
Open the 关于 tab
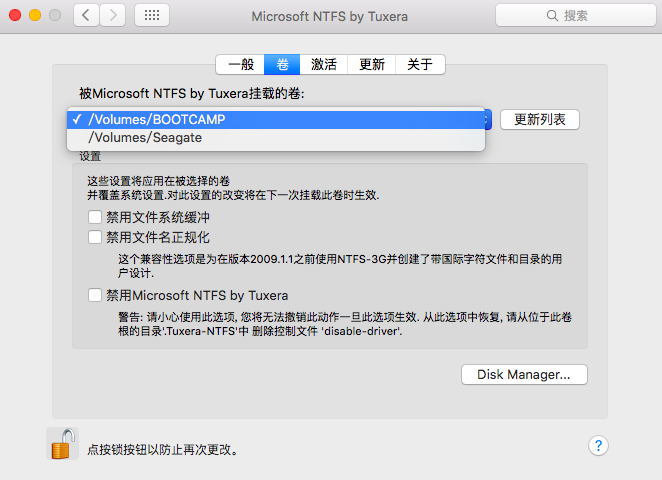[420, 64]
